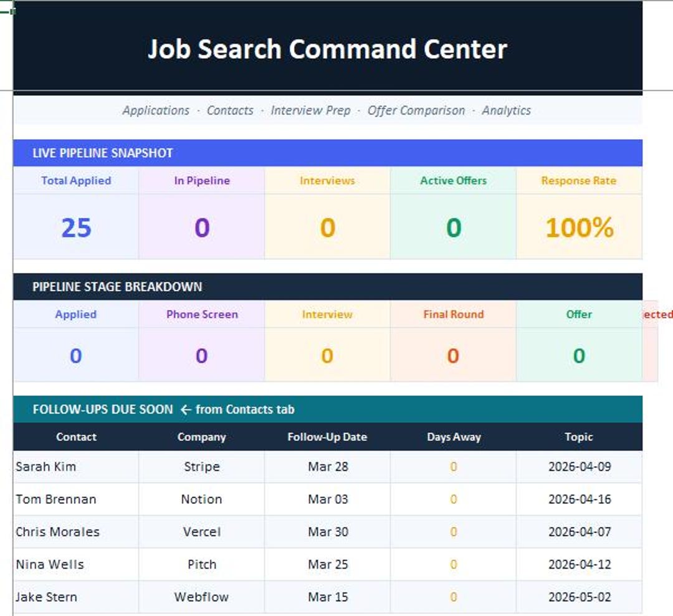
Task: Select the Chris Morales contact cell
Action: (x=76, y=532)
